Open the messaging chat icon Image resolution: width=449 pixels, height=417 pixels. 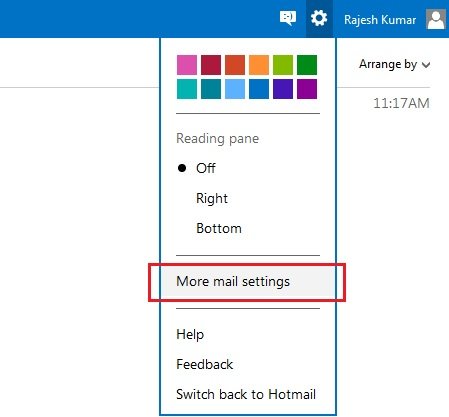click(x=288, y=18)
